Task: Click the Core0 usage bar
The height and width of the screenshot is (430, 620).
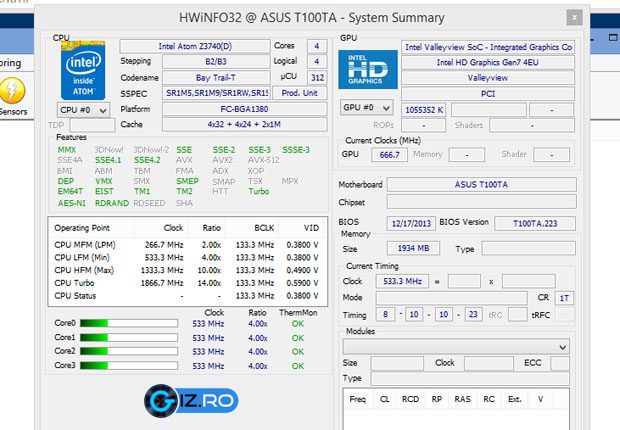Action: coord(129,323)
